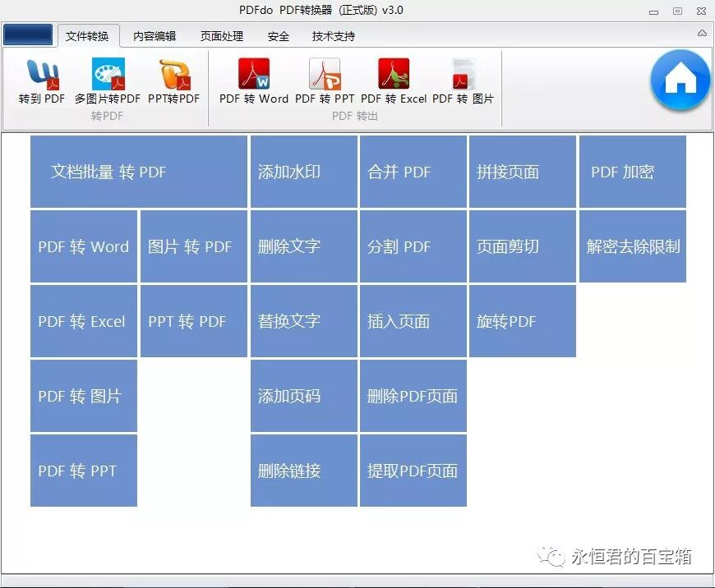Minimize the PDFdo window
Viewport: 715px width, 588px height.
point(654,11)
